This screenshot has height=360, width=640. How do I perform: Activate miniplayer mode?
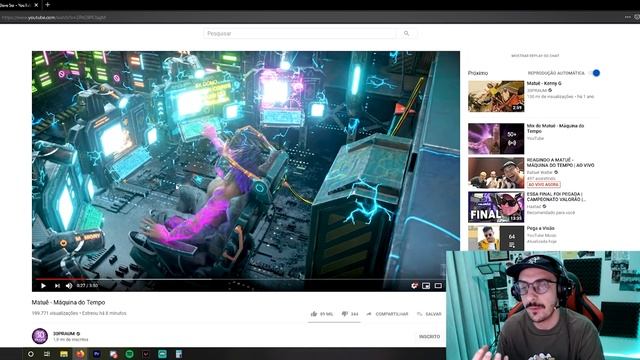[426, 286]
